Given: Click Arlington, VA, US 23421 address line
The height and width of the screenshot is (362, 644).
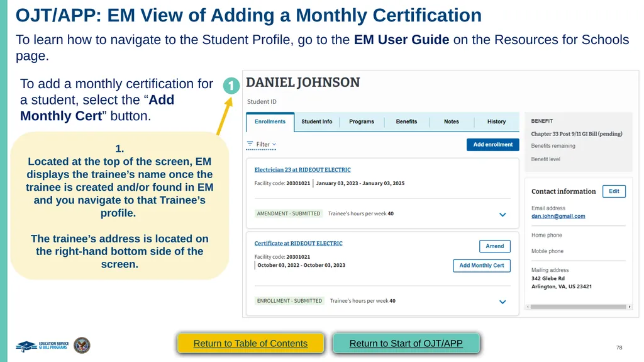Looking at the screenshot, I should coord(562,286).
